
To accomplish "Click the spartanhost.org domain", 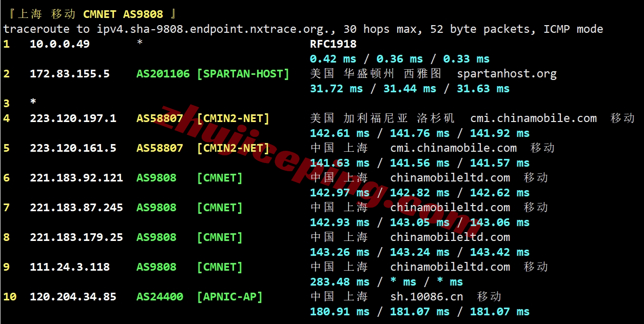I will point(507,74).
